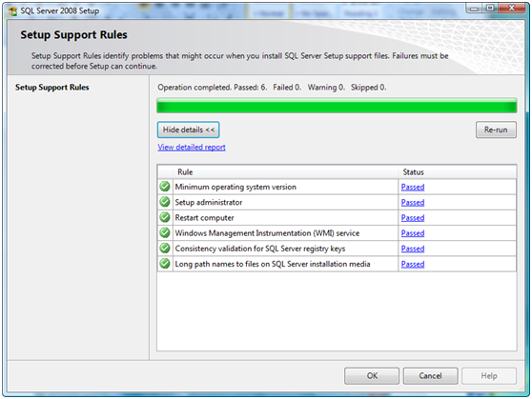The image size is (532, 399).
Task: Open Passed status for Setup administrator
Action: coord(413,203)
